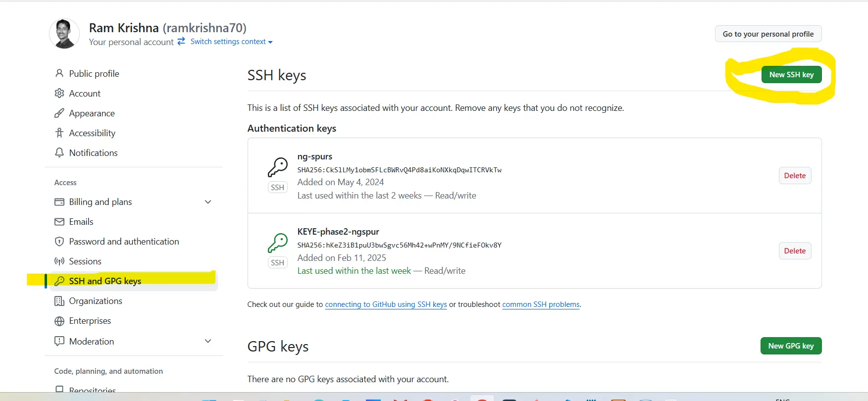
Task: Open connecting to GitHub using SSH keys link
Action: 386,304
